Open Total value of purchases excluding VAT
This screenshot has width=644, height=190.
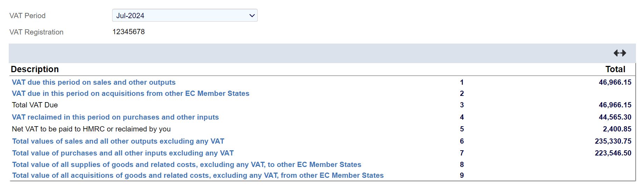pyautogui.click(x=123, y=153)
